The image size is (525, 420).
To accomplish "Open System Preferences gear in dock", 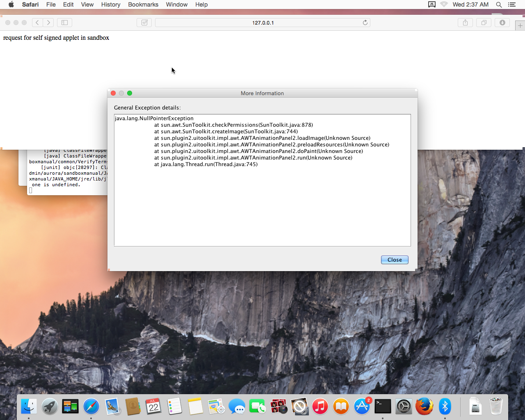I will 404,406.
